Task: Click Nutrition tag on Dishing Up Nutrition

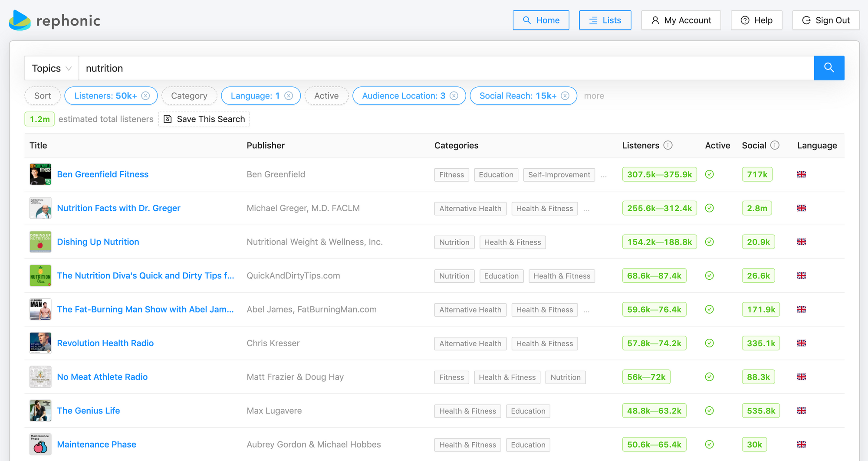Action: tap(454, 242)
